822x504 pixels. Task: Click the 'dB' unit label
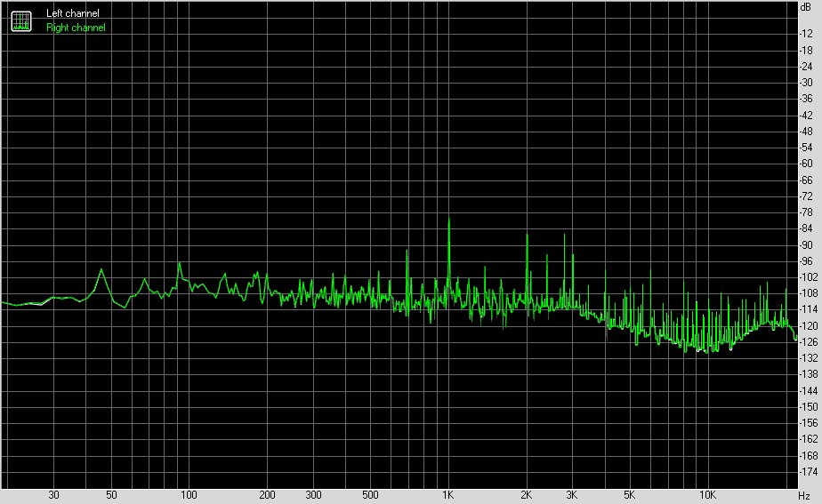pyautogui.click(x=805, y=7)
